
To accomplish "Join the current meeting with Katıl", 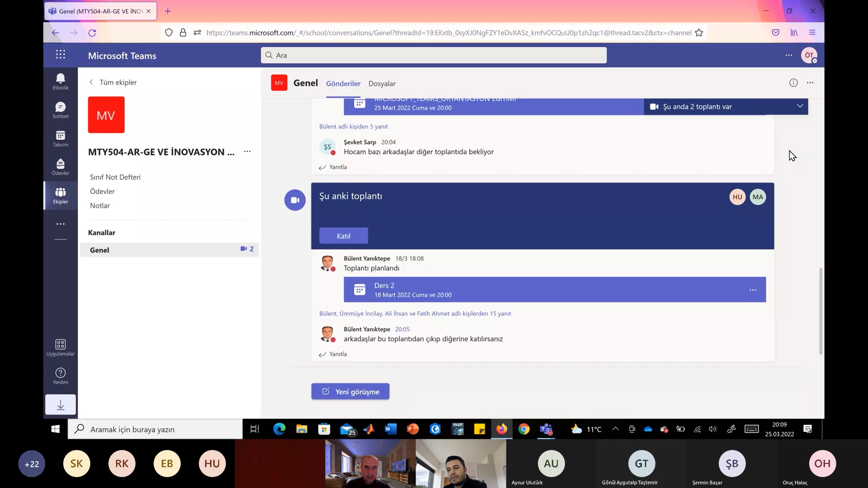I will click(x=344, y=236).
